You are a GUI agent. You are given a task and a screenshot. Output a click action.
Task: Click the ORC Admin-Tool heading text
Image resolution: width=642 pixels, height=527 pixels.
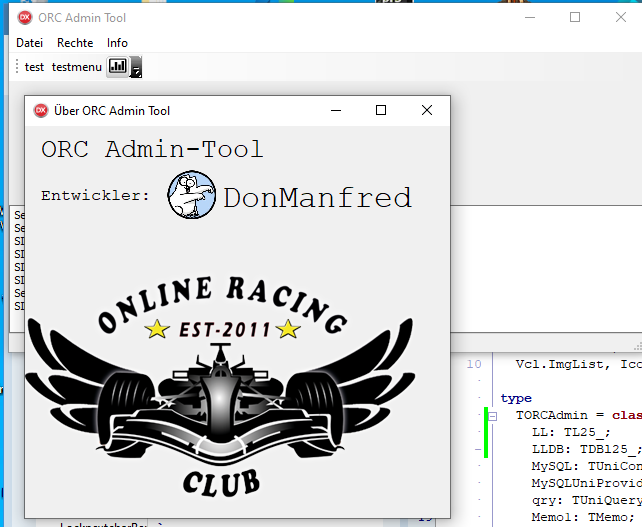coord(152,150)
